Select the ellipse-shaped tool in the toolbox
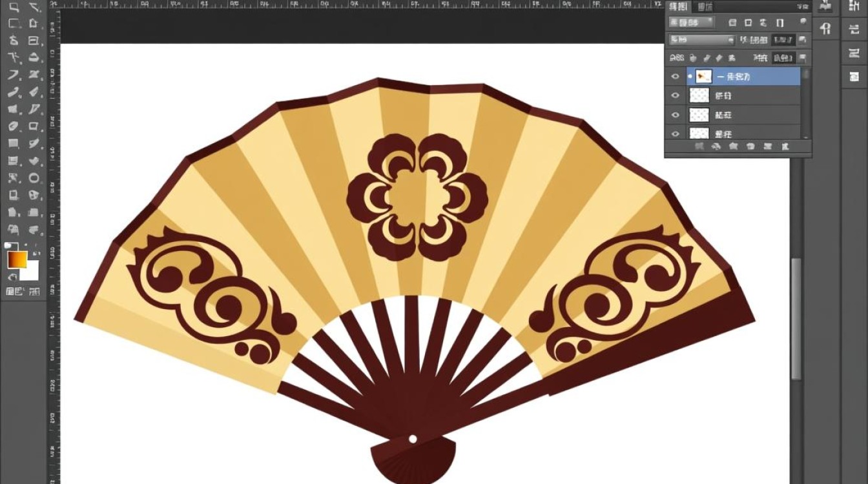 click(34, 178)
